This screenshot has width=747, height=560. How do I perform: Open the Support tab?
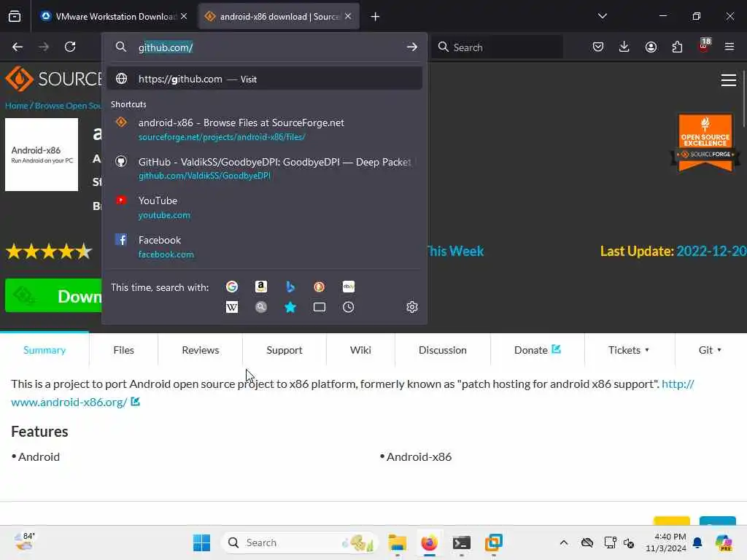[x=285, y=350]
